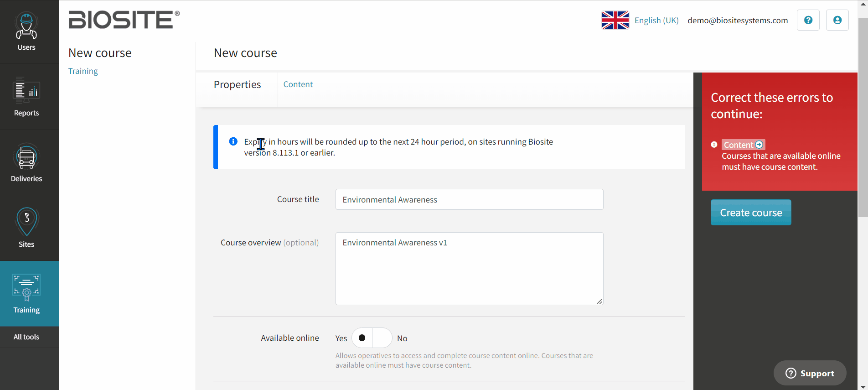Set Available online to No
The height and width of the screenshot is (390, 868).
(402, 338)
